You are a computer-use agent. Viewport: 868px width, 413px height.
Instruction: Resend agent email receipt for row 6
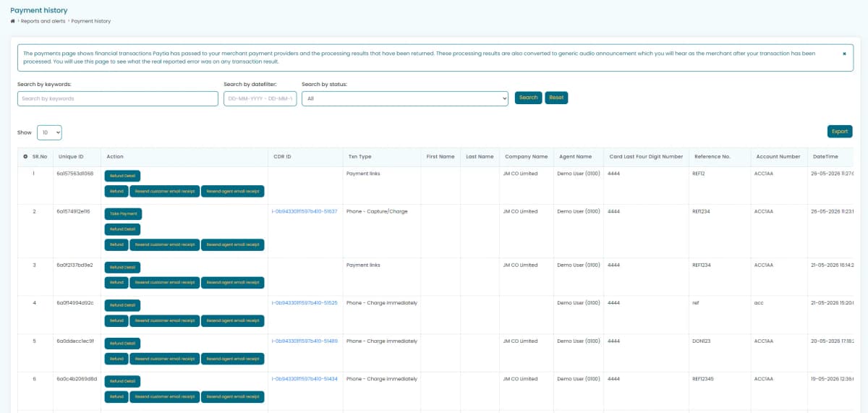[233, 397]
